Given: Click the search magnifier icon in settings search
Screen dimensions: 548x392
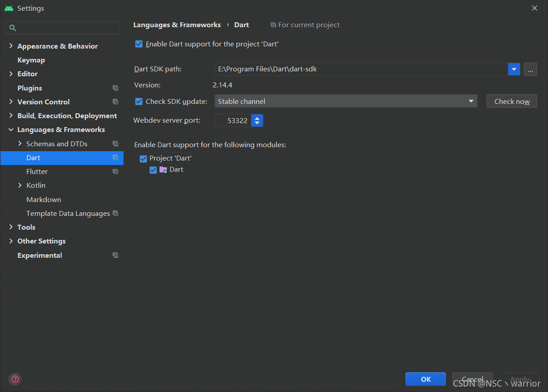Looking at the screenshot, I should coord(12,28).
